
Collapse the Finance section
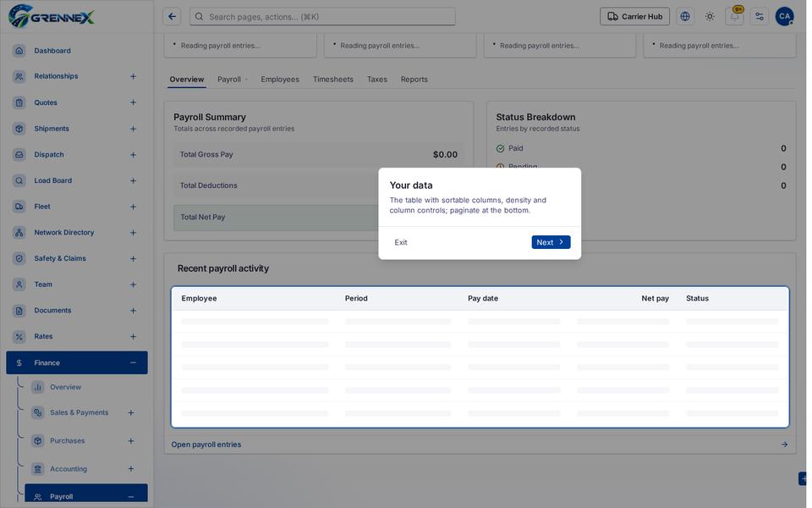pyautogui.click(x=133, y=363)
